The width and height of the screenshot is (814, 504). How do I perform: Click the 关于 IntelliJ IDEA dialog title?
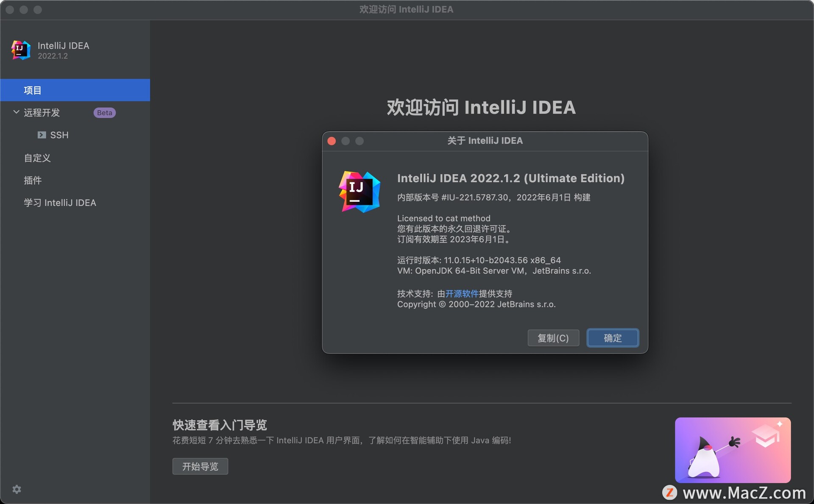485,141
